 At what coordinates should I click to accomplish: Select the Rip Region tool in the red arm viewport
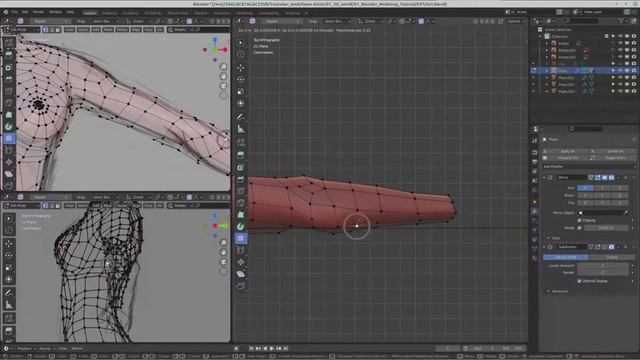coord(241,285)
